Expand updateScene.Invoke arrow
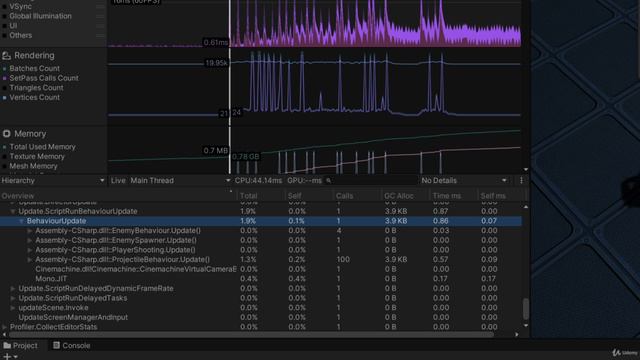640x360 pixels. [x=13, y=308]
